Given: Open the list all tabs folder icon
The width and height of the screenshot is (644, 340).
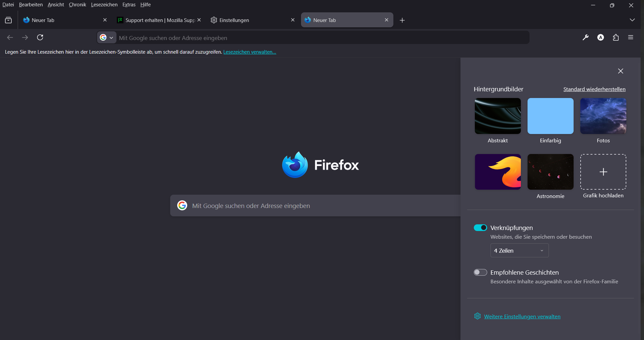Looking at the screenshot, I should (x=8, y=20).
